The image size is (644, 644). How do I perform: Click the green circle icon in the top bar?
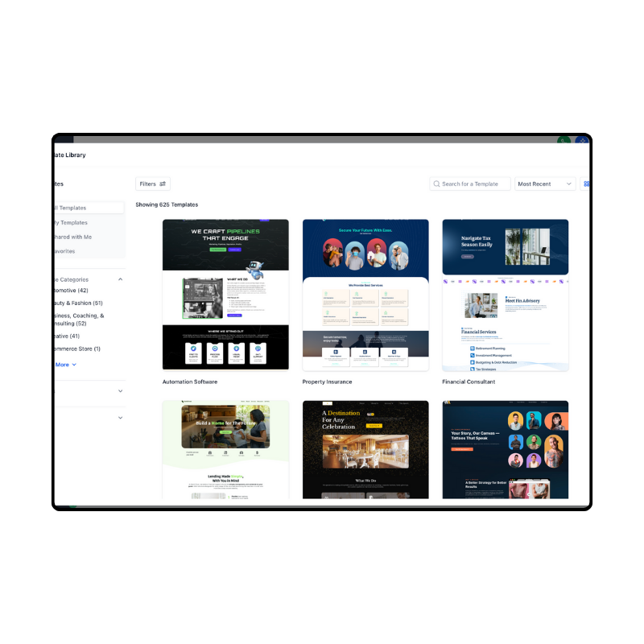[x=564, y=141]
